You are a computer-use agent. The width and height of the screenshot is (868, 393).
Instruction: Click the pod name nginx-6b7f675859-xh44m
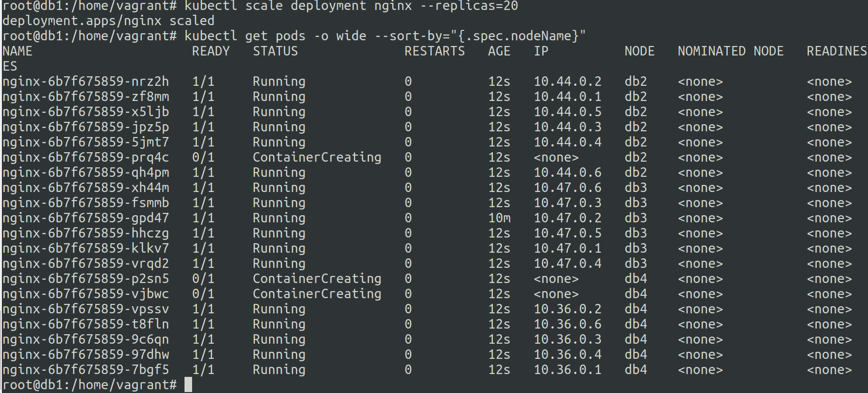[x=85, y=188]
